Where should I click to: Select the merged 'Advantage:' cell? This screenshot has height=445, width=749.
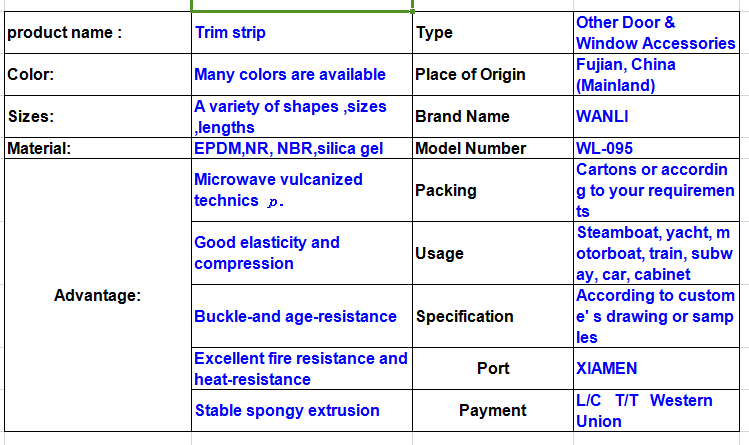(98, 295)
